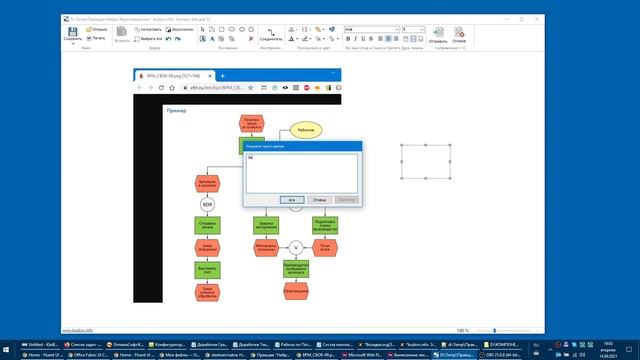Open the dropdown arrow under Сохранить

point(73,44)
